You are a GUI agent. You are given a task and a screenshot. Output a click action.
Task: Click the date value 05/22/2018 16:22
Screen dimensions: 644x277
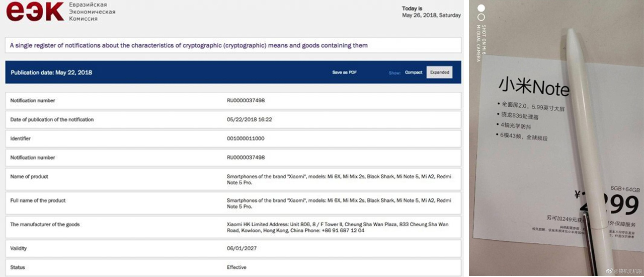click(250, 119)
